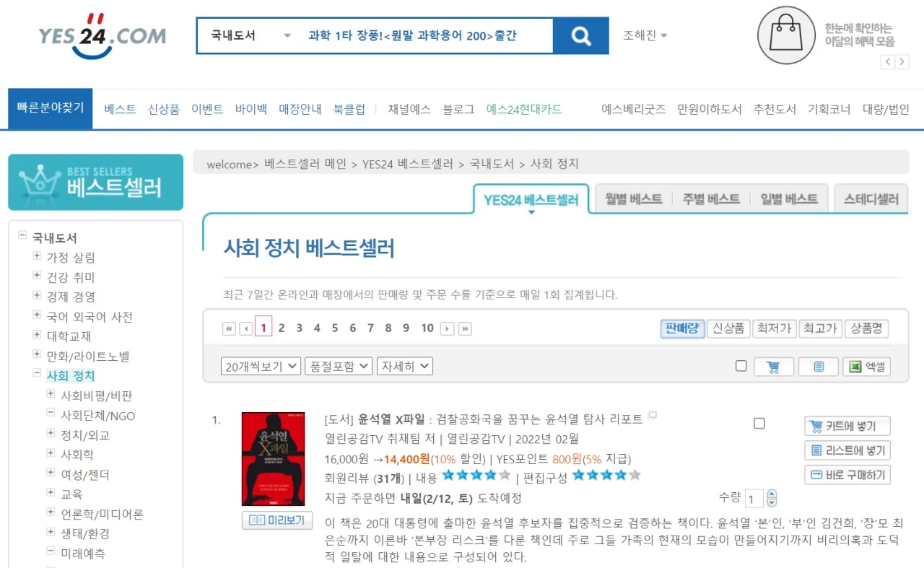This screenshot has width=924, height=568.
Task: Sort by 최고가
Action: click(820, 328)
